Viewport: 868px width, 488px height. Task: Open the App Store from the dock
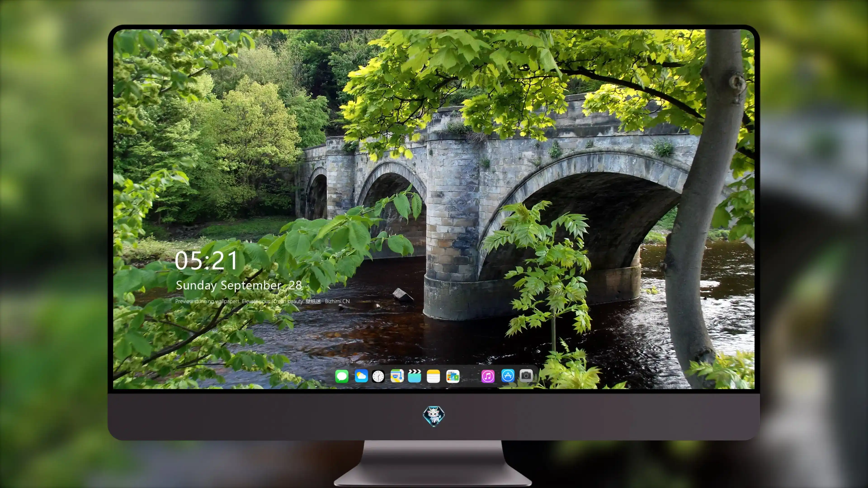[508, 375]
